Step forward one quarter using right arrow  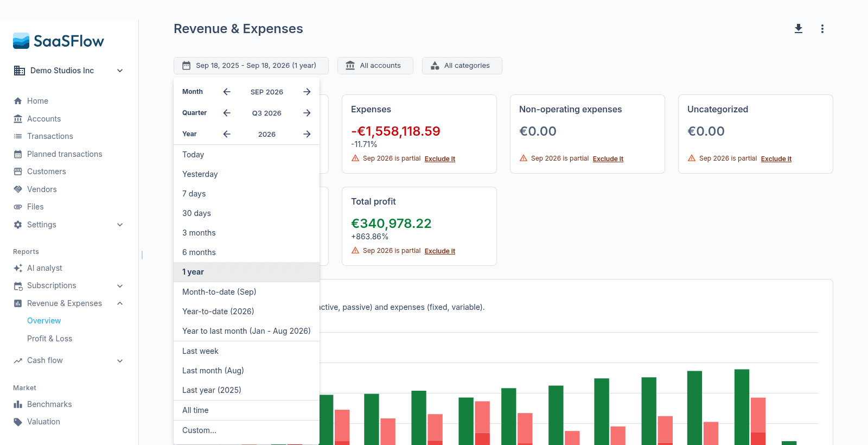307,113
